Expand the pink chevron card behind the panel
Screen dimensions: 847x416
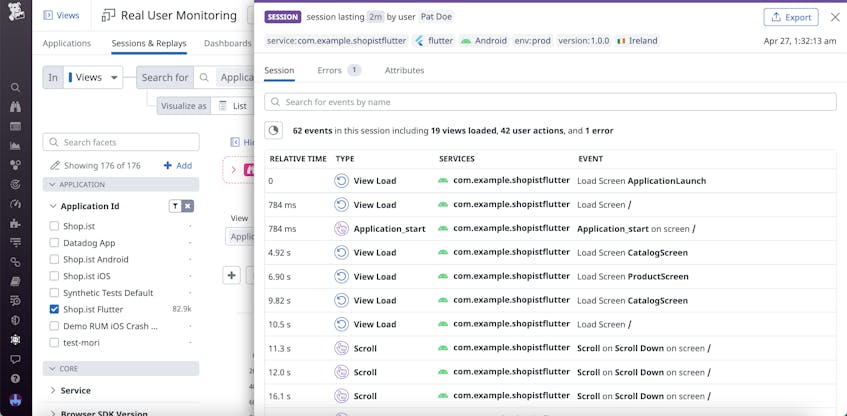coord(233,170)
